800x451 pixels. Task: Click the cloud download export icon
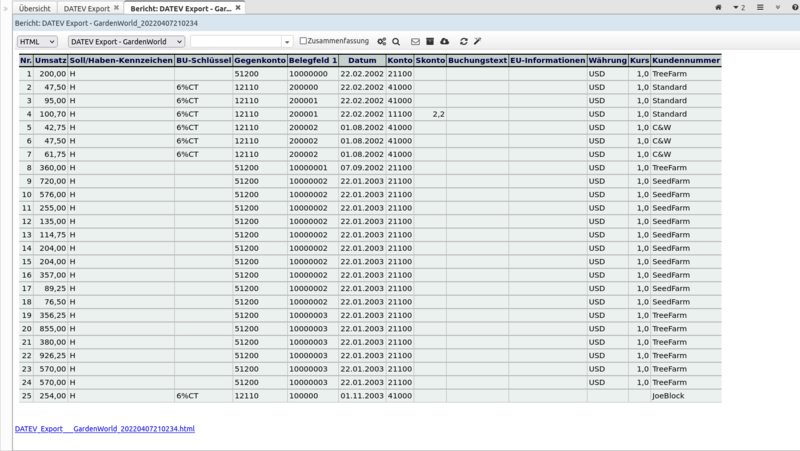click(x=445, y=42)
